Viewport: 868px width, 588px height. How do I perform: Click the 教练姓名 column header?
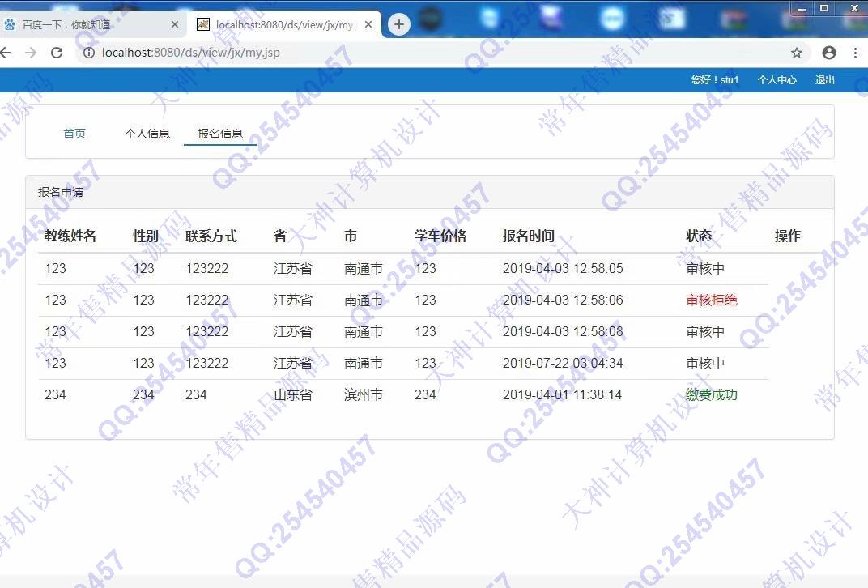(x=70, y=236)
